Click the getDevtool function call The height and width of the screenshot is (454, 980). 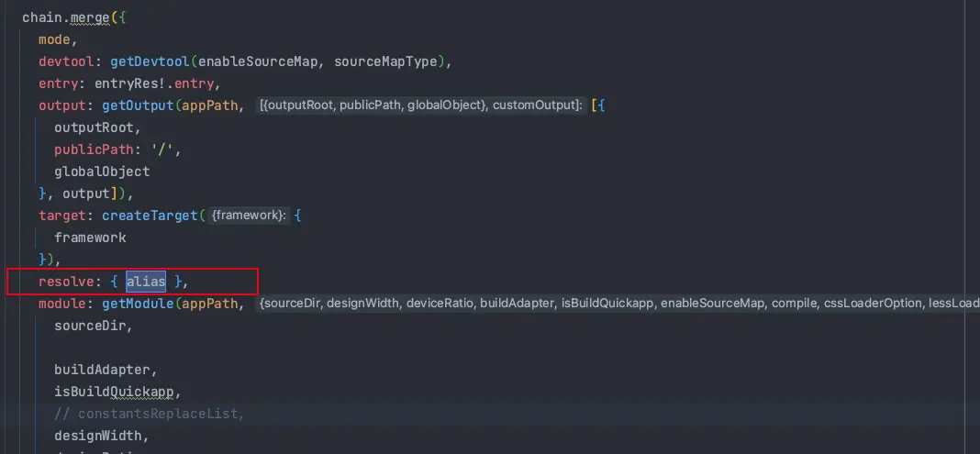pos(149,61)
